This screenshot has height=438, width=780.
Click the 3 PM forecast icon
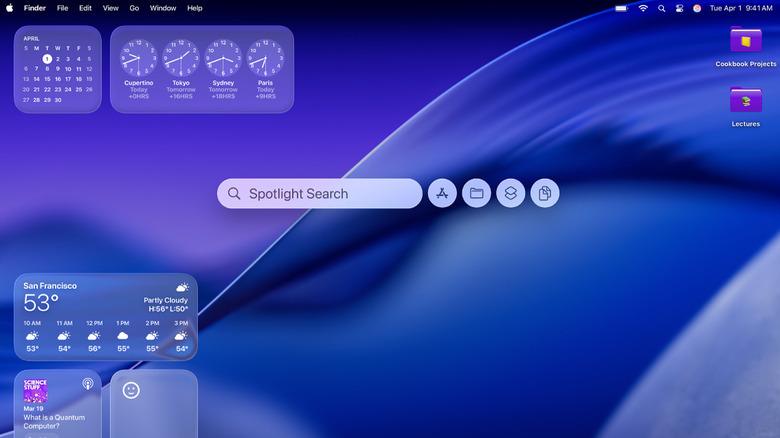point(182,335)
